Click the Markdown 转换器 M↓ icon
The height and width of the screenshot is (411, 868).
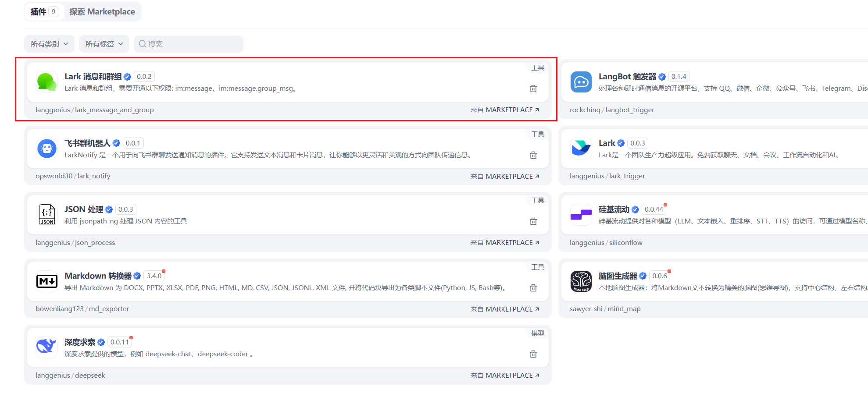[47, 281]
